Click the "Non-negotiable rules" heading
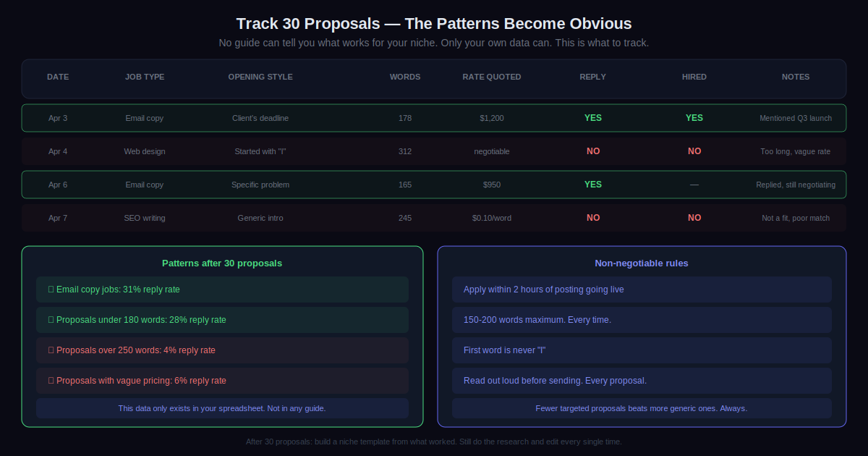Viewport: 868px width, 456px height. (x=642, y=263)
